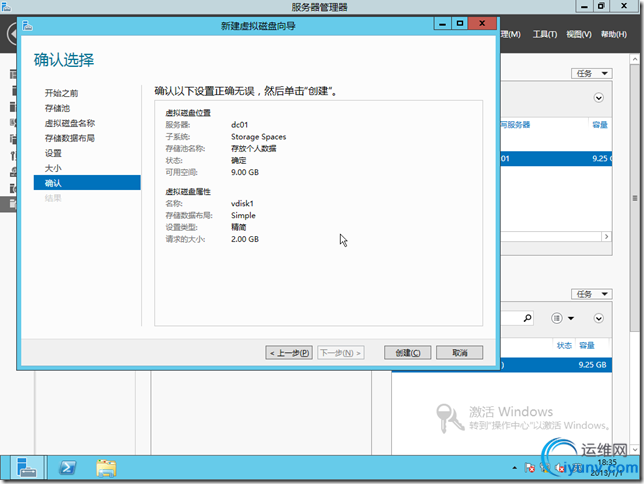Select the 大小 wizard step
This screenshot has width=644, height=484.
[53, 168]
